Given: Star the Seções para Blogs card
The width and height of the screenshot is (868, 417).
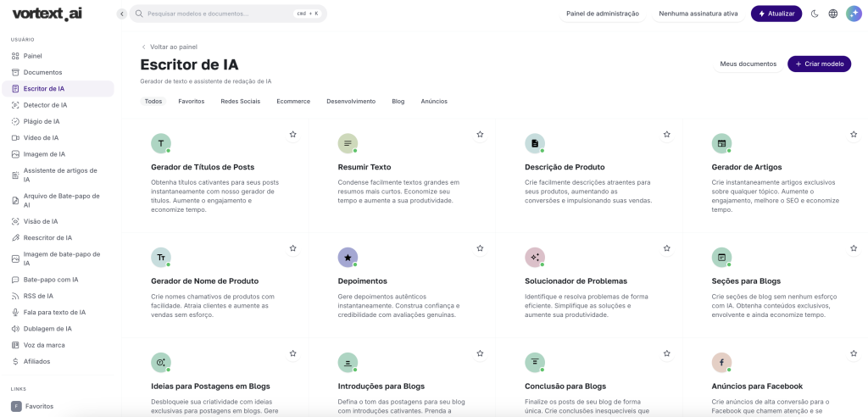Looking at the screenshot, I should (x=854, y=248).
